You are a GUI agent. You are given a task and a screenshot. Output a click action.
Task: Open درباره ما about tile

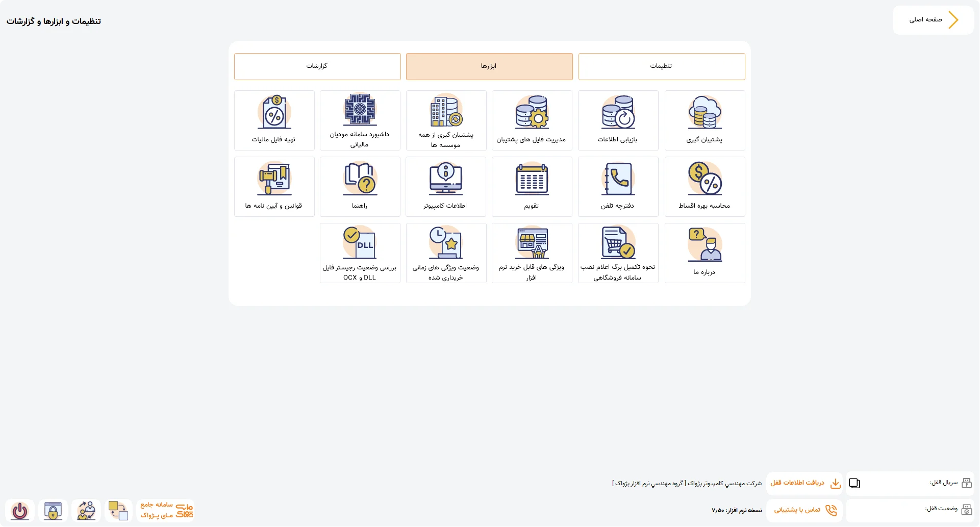coord(705,253)
